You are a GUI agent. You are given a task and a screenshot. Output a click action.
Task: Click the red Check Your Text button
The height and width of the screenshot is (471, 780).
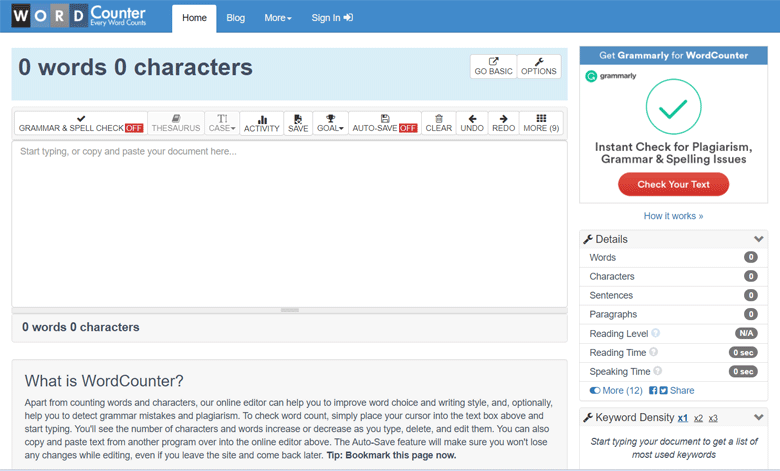pos(674,184)
